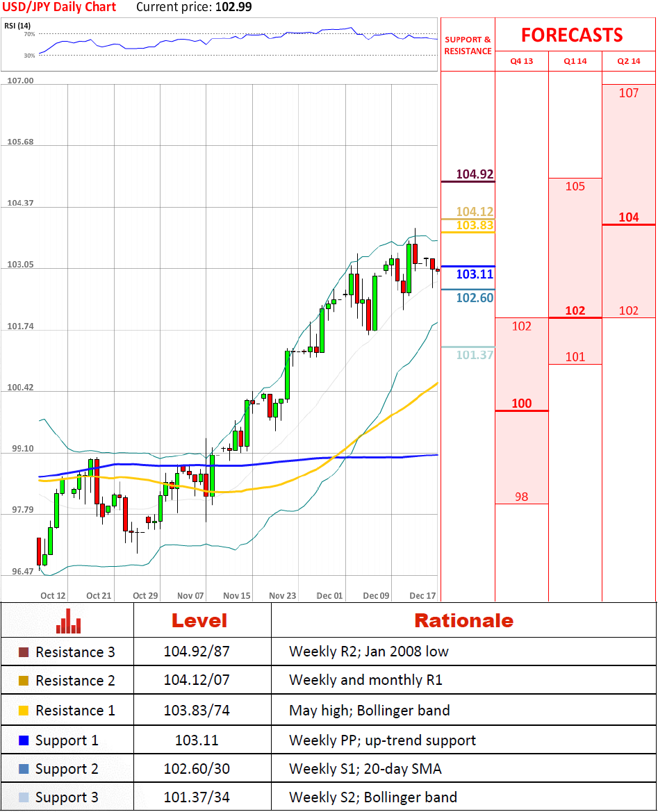Switch to the Q2 14 forecast column

click(x=629, y=61)
